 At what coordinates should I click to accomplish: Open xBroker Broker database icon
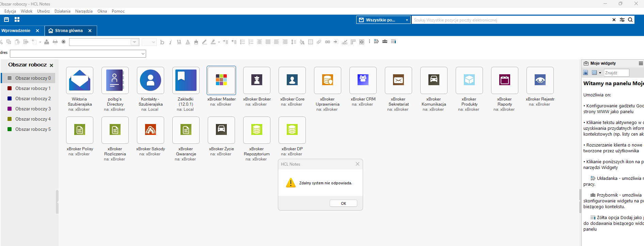pyautogui.click(x=257, y=80)
